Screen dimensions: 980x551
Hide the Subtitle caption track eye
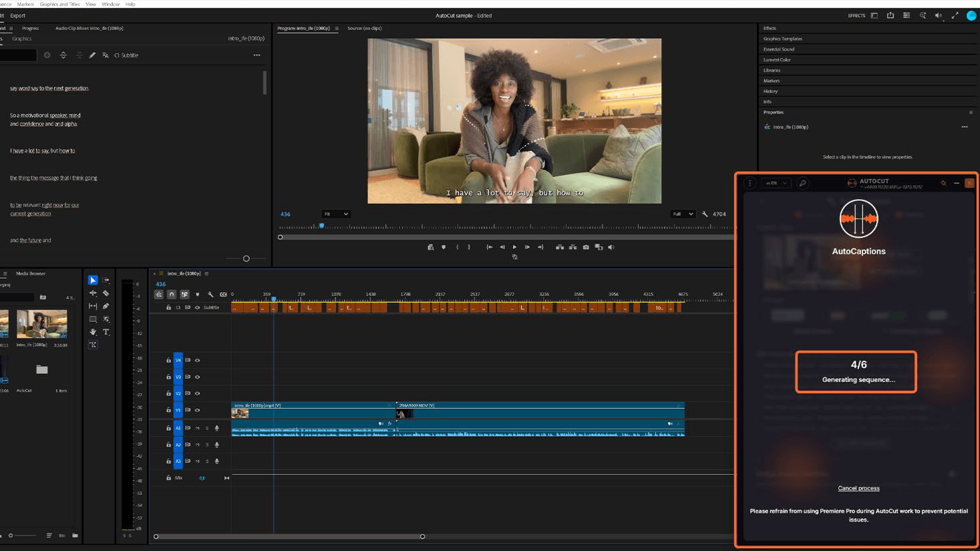pyautogui.click(x=197, y=308)
